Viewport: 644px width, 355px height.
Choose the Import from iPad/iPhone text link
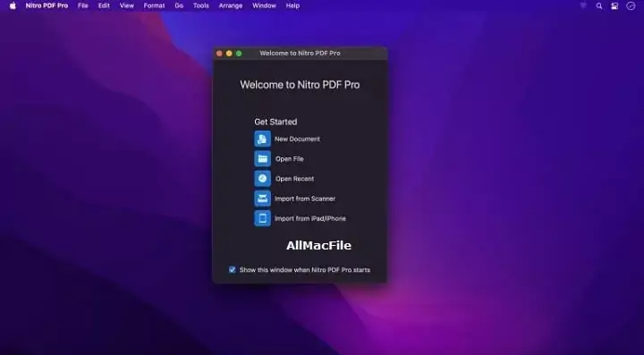[310, 218]
